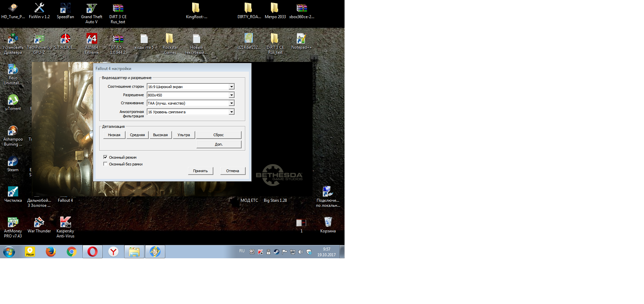Select the Grand Theft Auto V shortcut
This screenshot has height=304, width=644.
[92, 13]
